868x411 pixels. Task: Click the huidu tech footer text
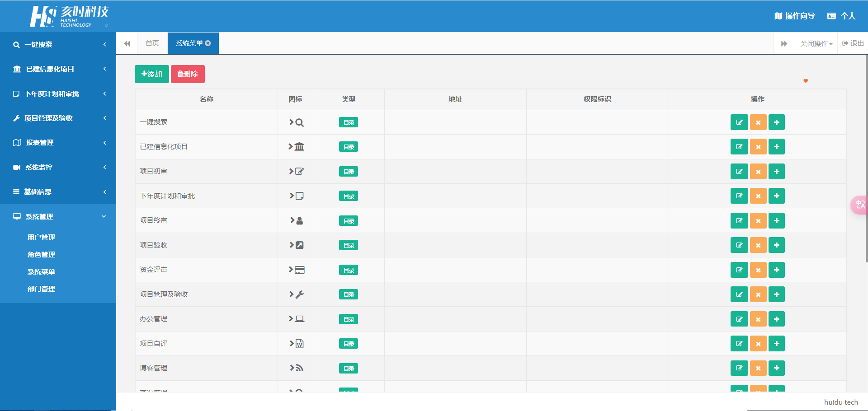(841, 402)
